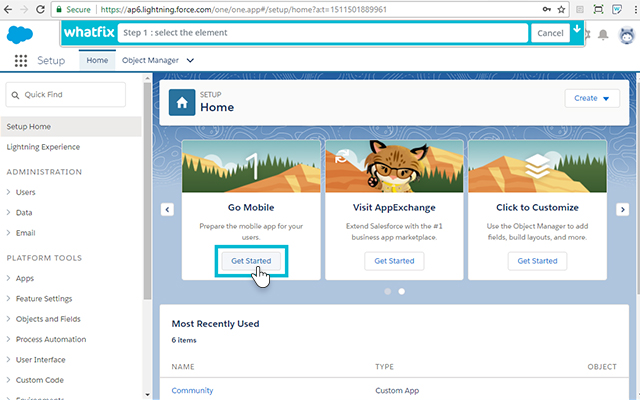Reload the page with the refresh icon
Image resolution: width=640 pixels, height=400 pixels.
[x=40, y=9]
